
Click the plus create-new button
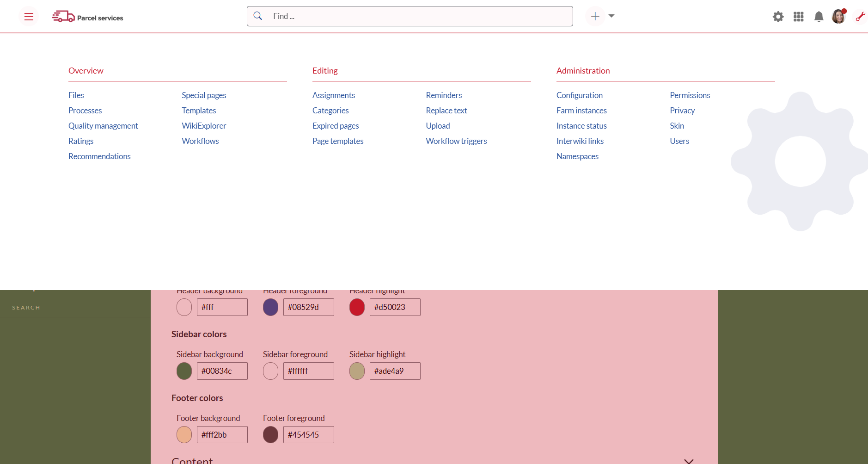click(x=595, y=16)
